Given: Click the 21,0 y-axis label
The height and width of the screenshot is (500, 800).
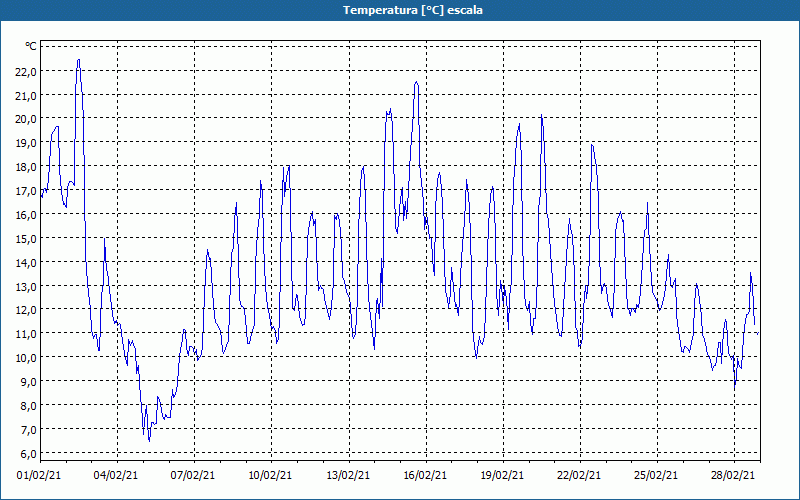Looking at the screenshot, I should coord(26,95).
